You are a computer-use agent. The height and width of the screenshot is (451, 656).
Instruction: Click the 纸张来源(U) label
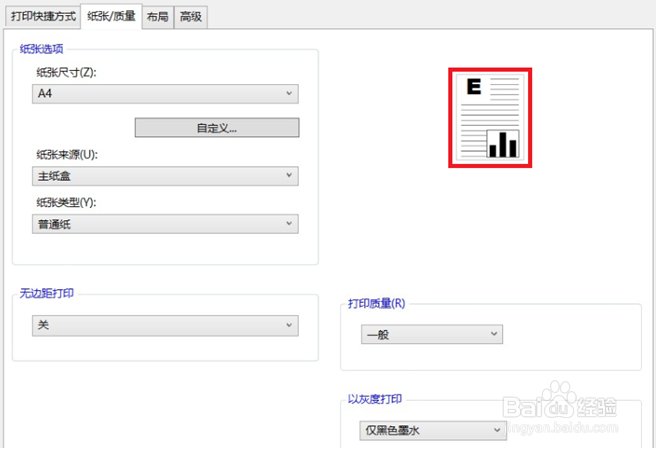(x=67, y=155)
